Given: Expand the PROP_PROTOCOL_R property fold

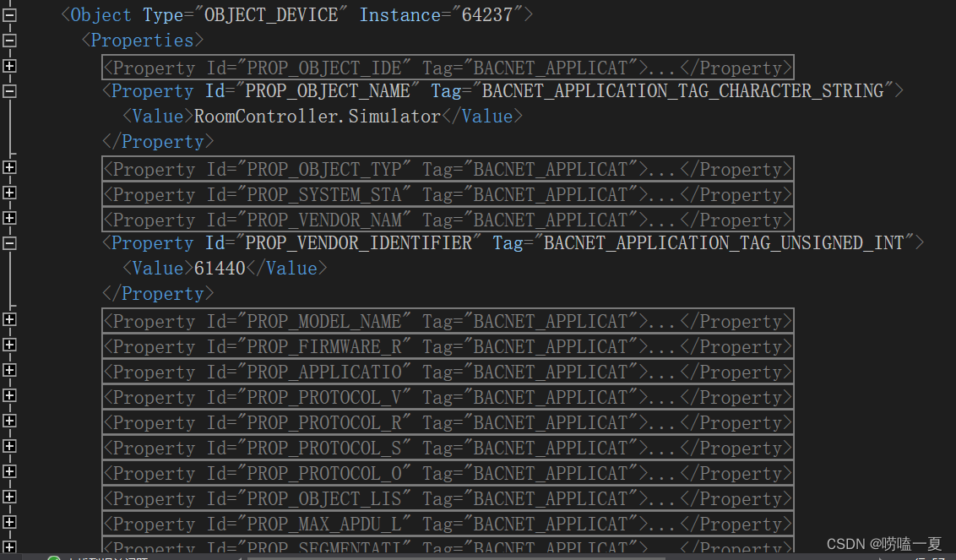Looking at the screenshot, I should (9, 421).
